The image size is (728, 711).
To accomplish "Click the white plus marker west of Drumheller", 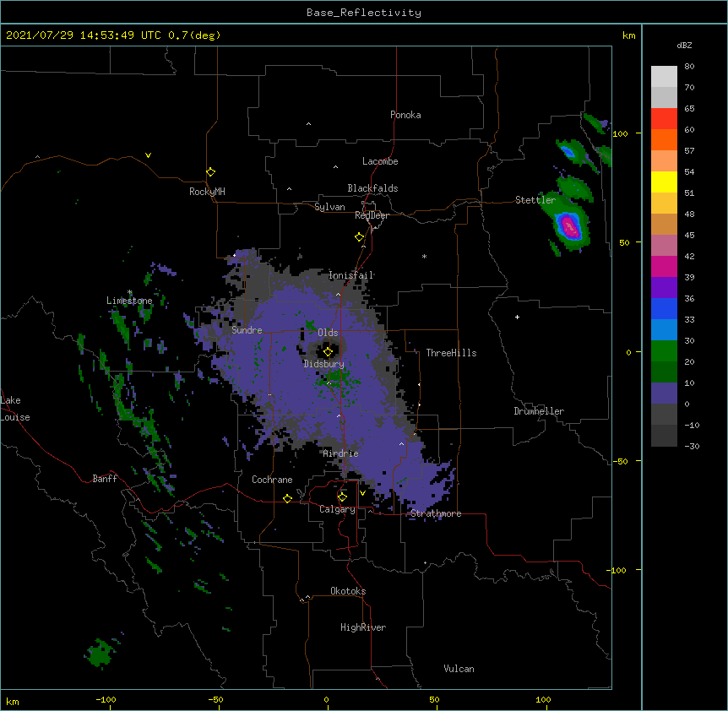I will coord(517,317).
